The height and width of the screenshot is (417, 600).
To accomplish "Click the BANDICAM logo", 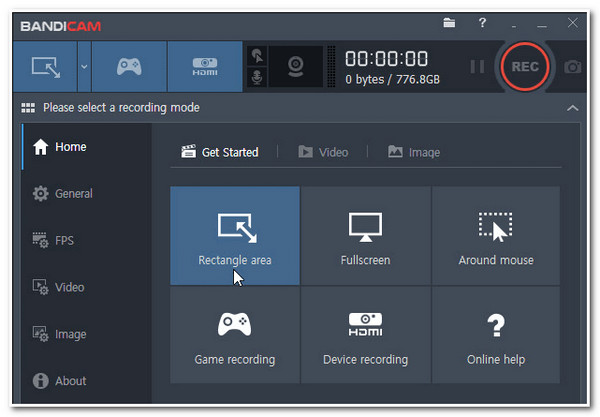I will pos(60,26).
